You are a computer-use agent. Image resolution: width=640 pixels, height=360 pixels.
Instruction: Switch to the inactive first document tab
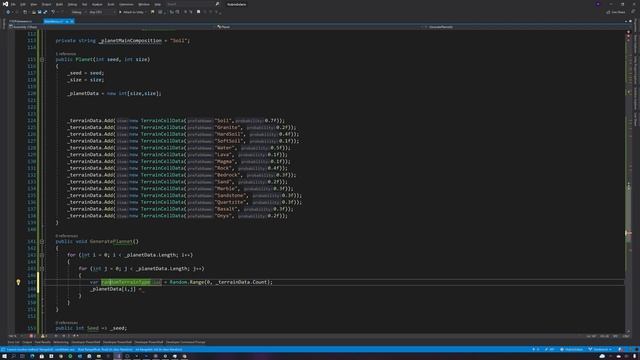point(20,21)
